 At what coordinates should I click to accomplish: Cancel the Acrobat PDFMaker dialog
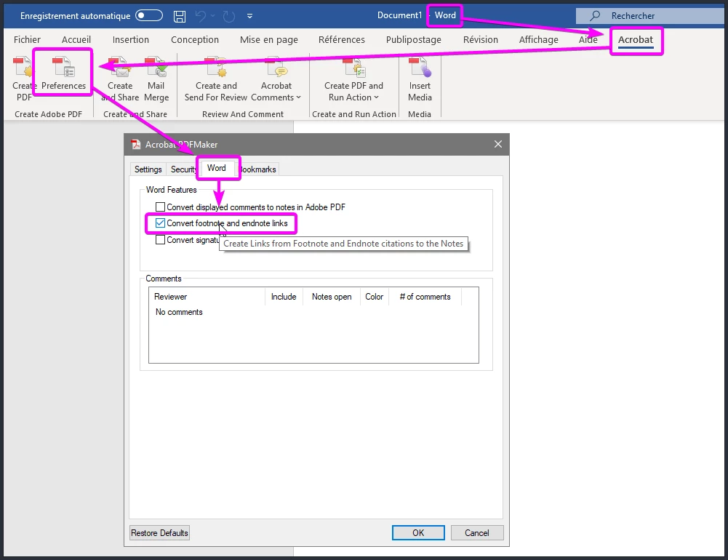tap(477, 533)
